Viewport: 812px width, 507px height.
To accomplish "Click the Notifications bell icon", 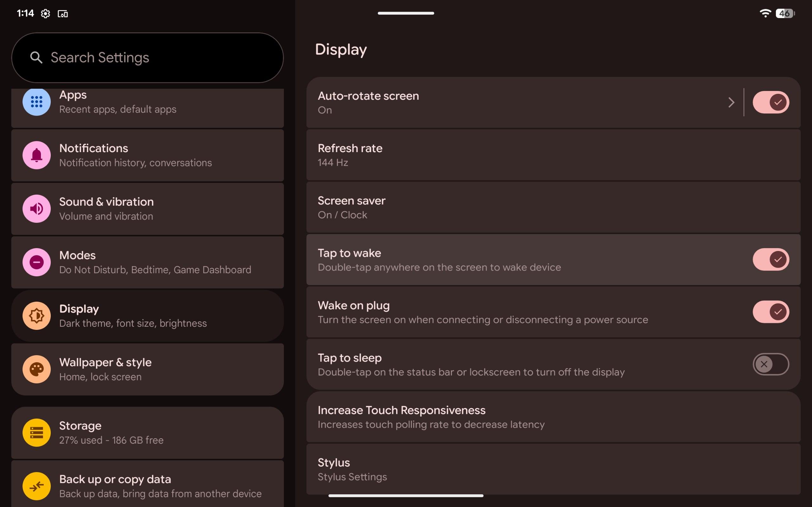I will 36,155.
